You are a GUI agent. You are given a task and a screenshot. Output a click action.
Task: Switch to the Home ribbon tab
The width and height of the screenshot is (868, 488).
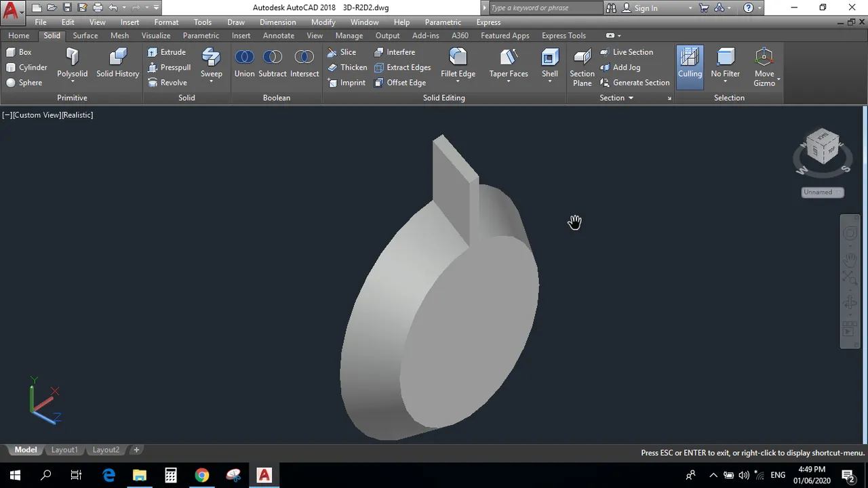[x=18, y=35]
